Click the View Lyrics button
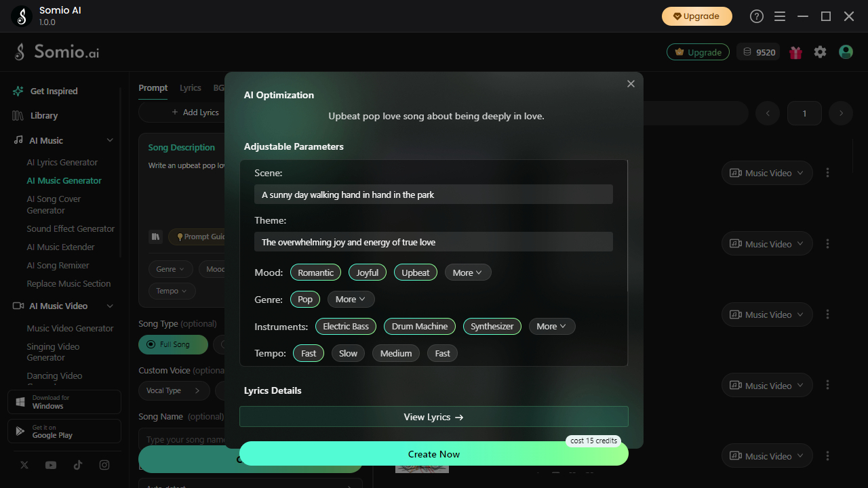 point(434,417)
